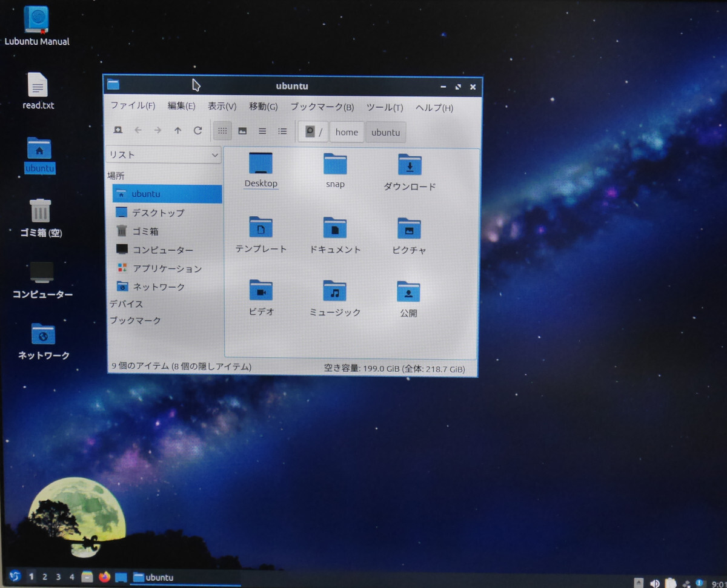Image resolution: width=727 pixels, height=588 pixels.
Task: Launch Firefox from the taskbar
Action: tap(104, 577)
